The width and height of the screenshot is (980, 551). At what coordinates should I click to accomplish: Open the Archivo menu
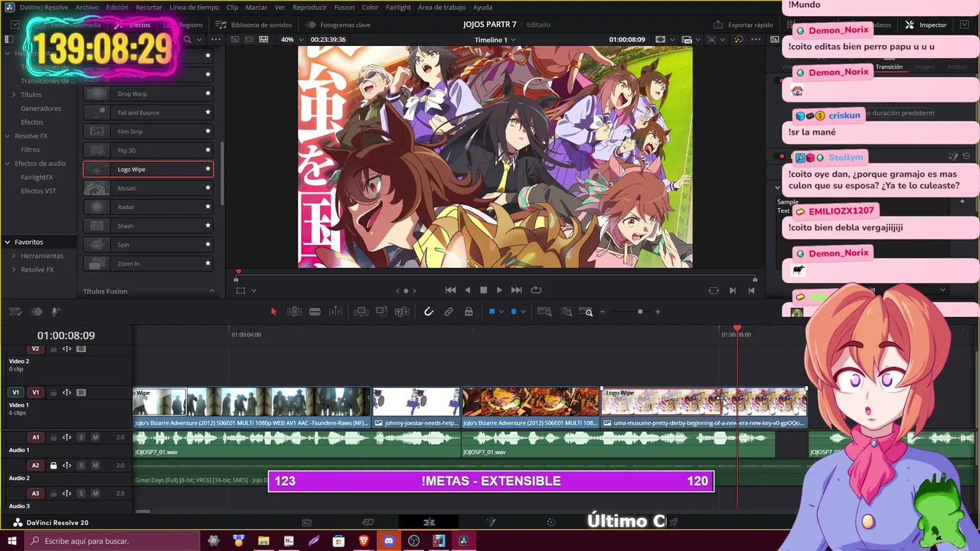87,7
